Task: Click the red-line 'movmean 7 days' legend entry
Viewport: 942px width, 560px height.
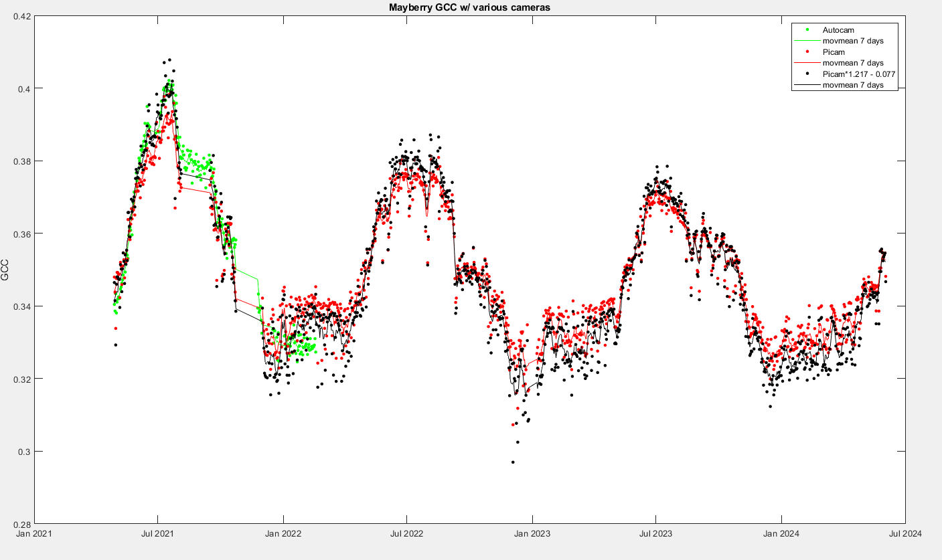Action: click(x=838, y=63)
